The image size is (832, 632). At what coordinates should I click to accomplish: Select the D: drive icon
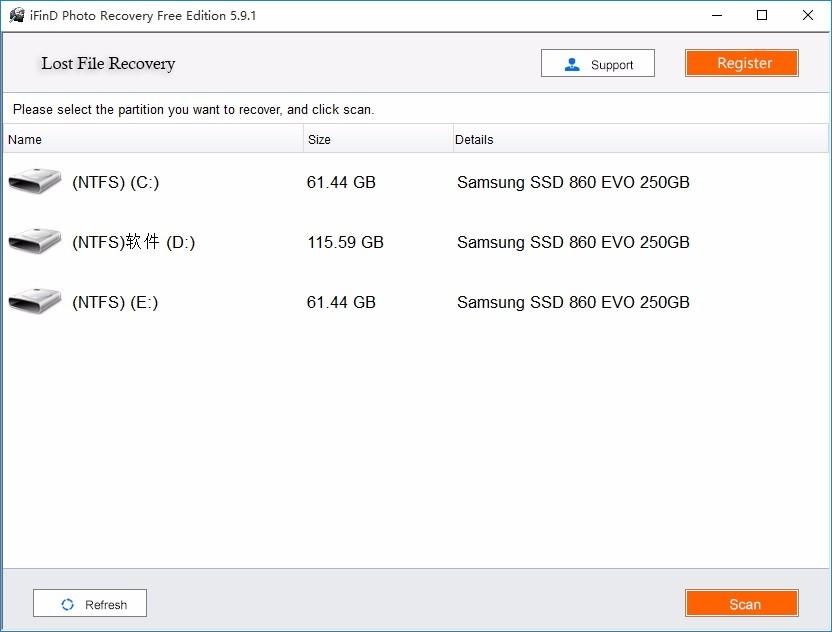(35, 241)
